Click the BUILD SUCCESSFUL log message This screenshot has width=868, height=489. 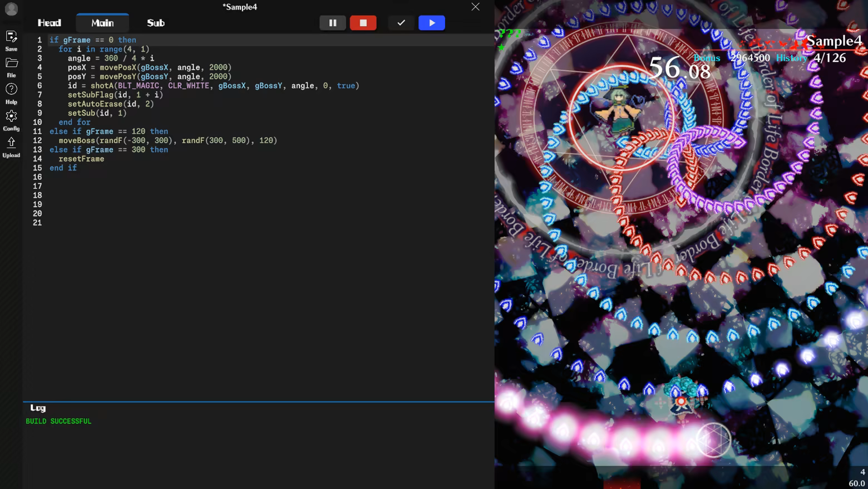pos(58,422)
